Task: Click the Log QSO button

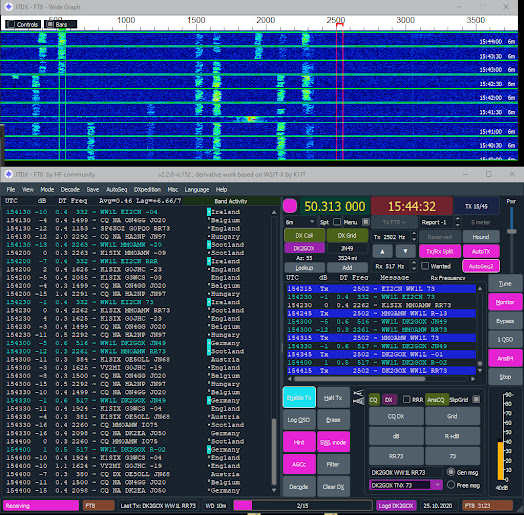Action: point(299,420)
